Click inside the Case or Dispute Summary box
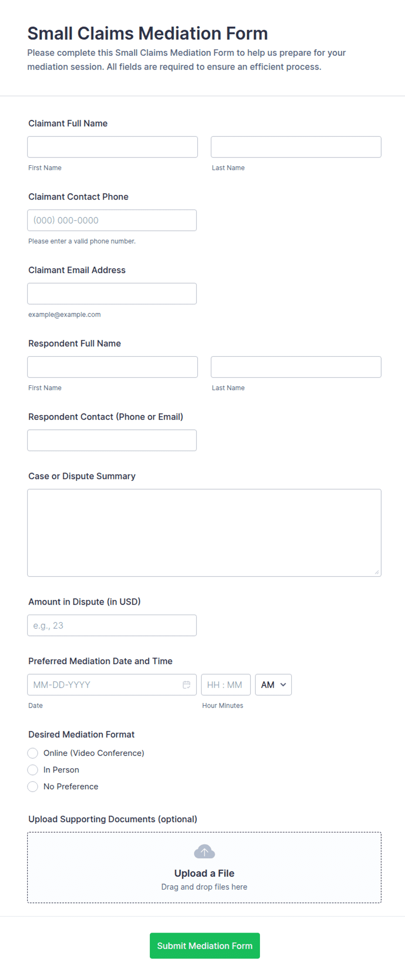This screenshot has height=980, width=405. coord(204,533)
